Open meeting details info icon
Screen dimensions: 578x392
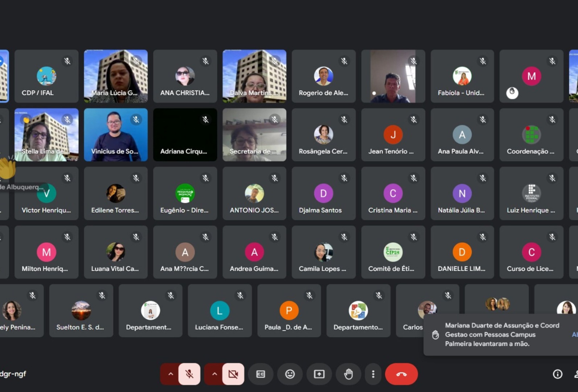pos(557,374)
